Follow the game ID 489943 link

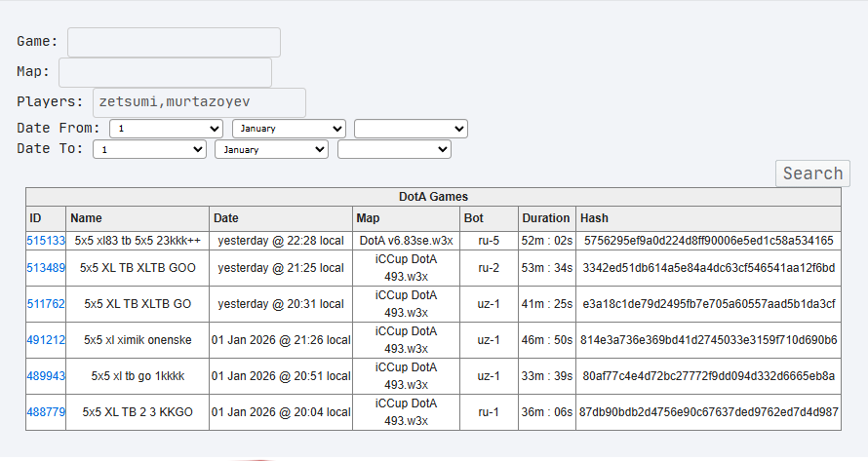[x=46, y=376]
